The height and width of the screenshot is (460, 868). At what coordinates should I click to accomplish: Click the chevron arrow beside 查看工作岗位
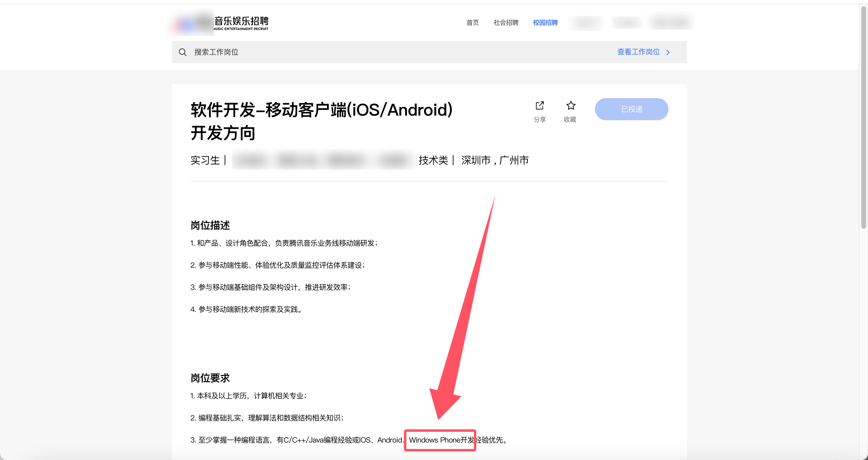pos(668,52)
